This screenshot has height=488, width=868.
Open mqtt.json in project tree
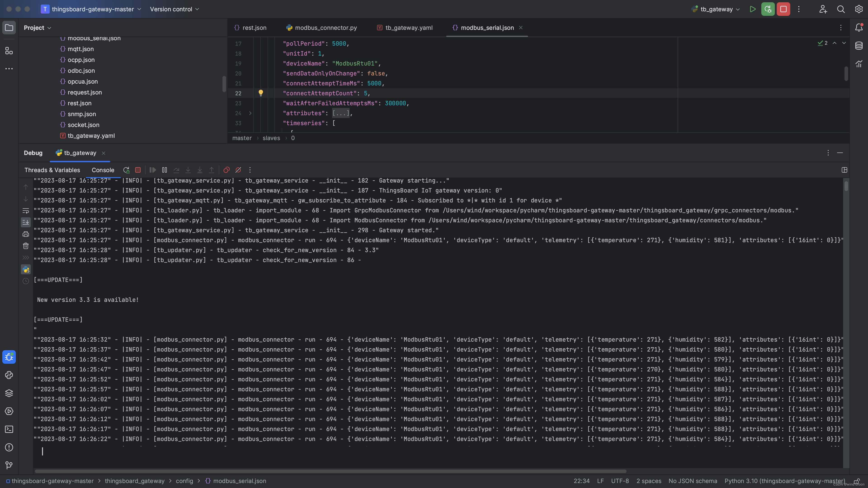pyautogui.click(x=80, y=49)
